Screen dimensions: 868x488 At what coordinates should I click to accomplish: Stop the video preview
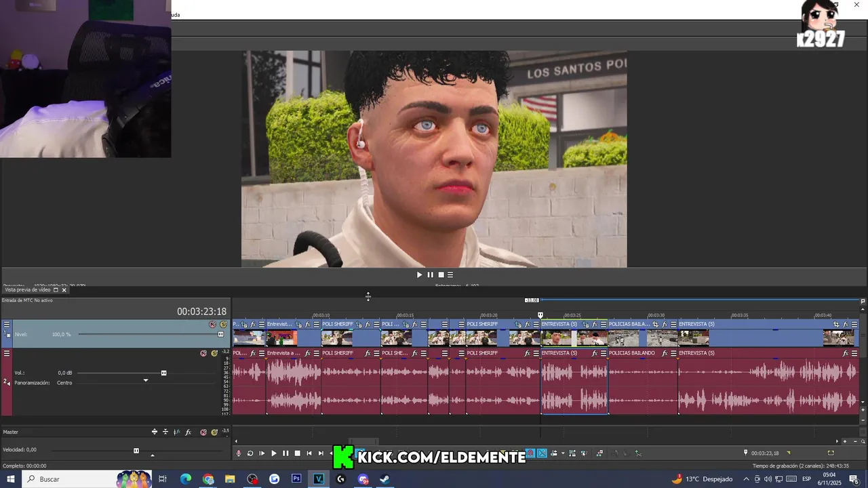click(441, 275)
